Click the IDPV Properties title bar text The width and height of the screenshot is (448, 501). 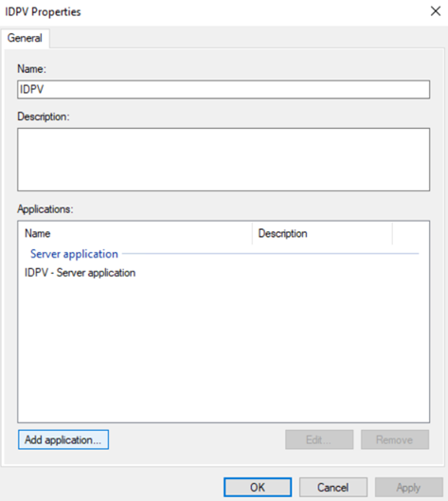pyautogui.click(x=43, y=11)
